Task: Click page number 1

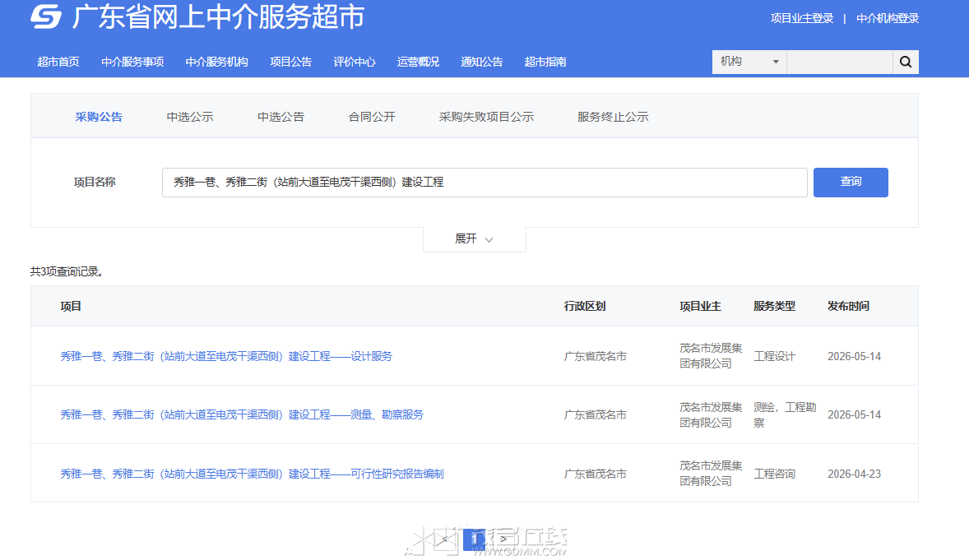Action: click(474, 539)
